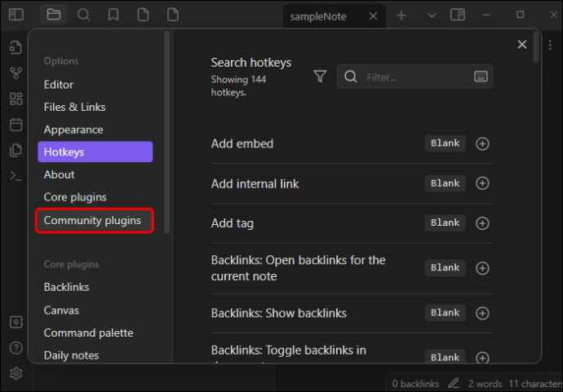Add a new tab with plus icon

click(x=401, y=15)
